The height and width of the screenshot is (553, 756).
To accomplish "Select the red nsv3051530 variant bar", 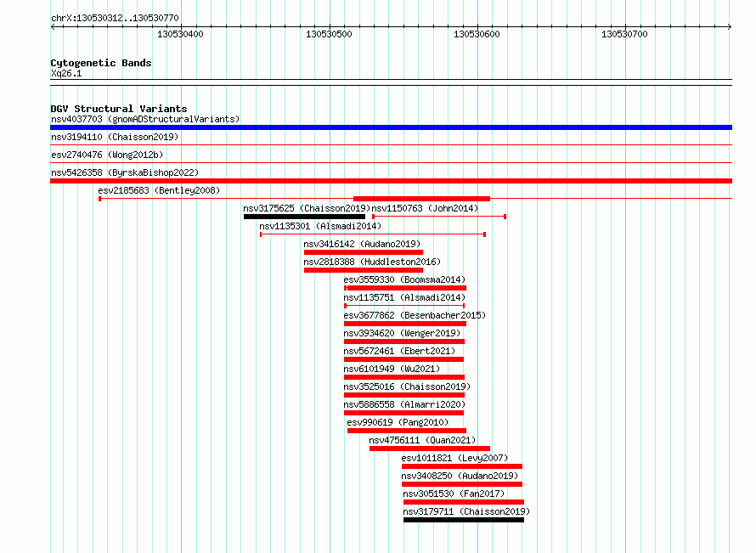I will coord(464,502).
